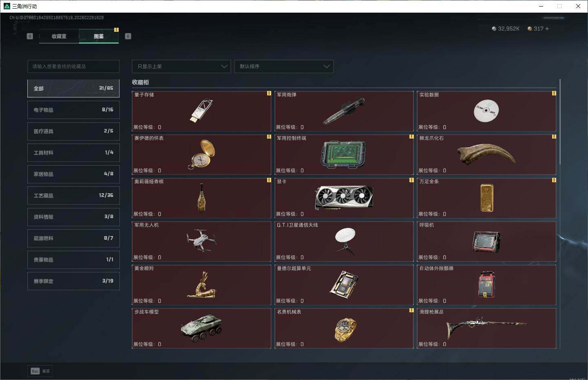Open the 家居物品 category

click(73, 174)
